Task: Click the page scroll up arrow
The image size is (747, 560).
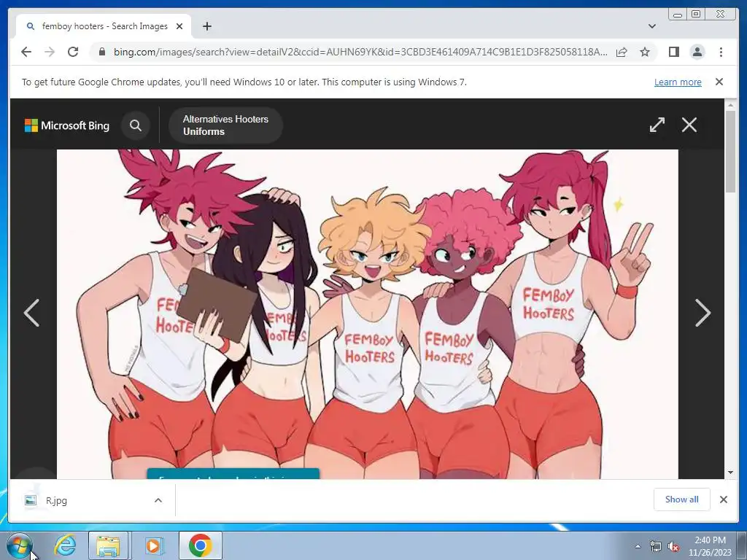Action: click(730, 104)
